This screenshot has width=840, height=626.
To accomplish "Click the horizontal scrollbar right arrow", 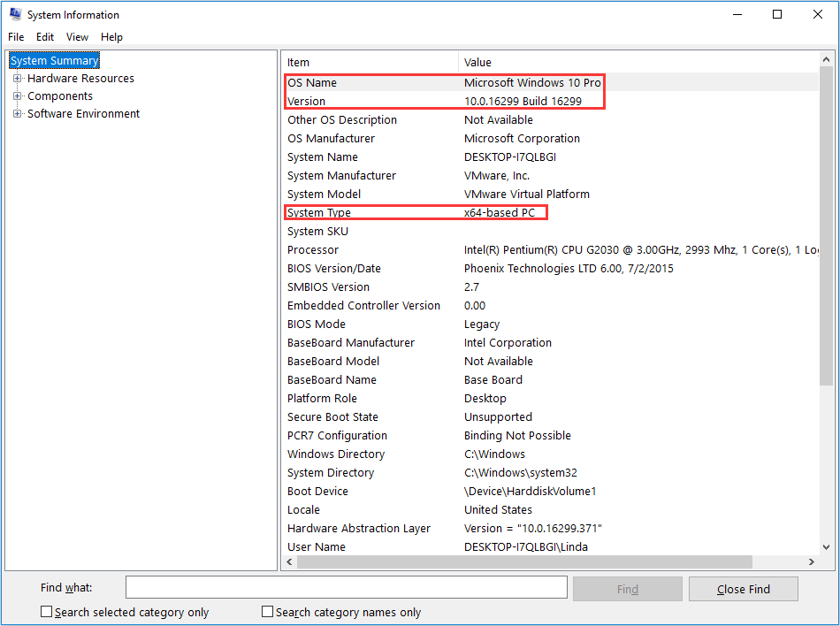I will click(812, 561).
